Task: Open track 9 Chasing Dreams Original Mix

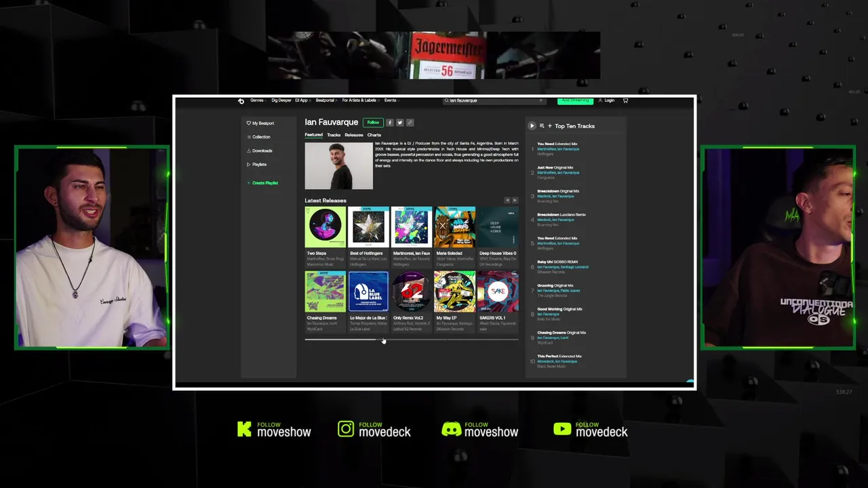Action: [561, 333]
